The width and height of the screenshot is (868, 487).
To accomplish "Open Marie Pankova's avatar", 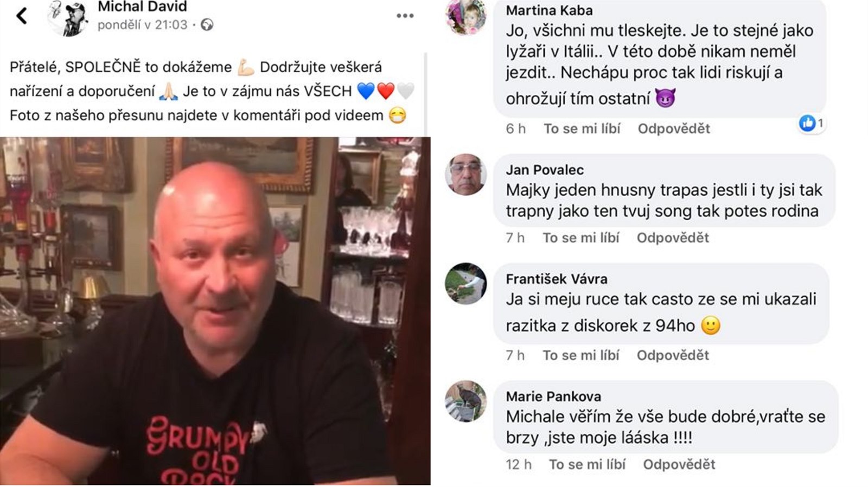I will pos(465,401).
